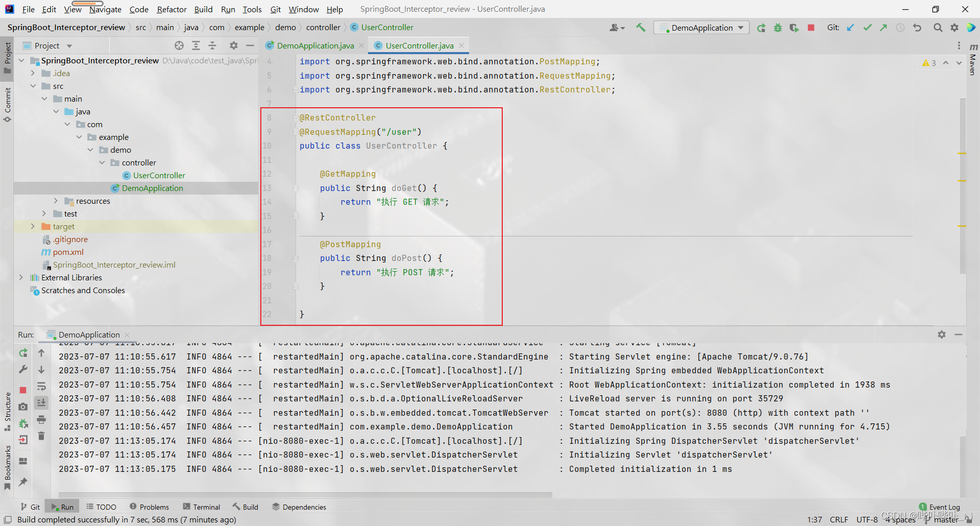Image resolution: width=980 pixels, height=526 pixels.
Task: Open the Navigate menu
Action: point(105,9)
